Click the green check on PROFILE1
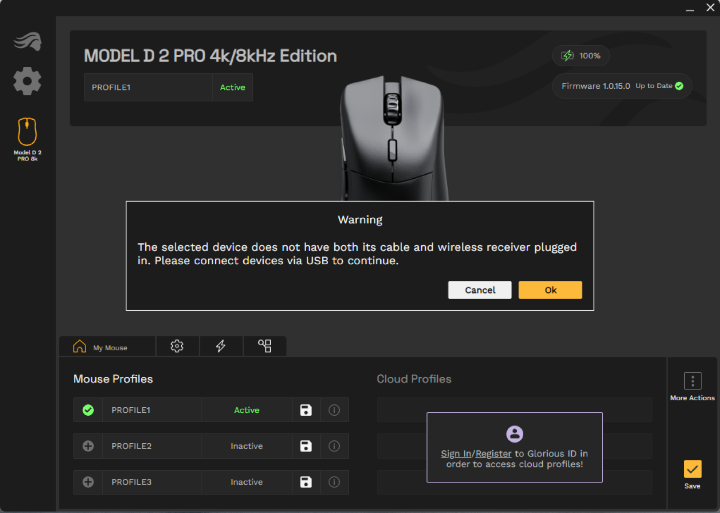This screenshot has height=513, width=720. pos(88,410)
